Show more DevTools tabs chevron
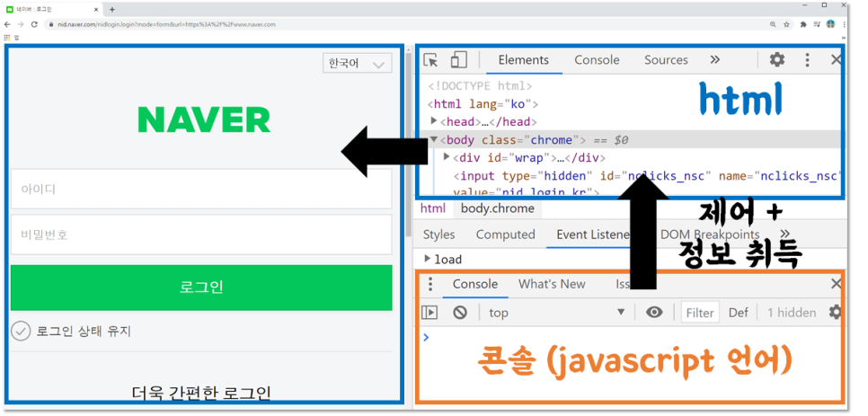 (715, 60)
